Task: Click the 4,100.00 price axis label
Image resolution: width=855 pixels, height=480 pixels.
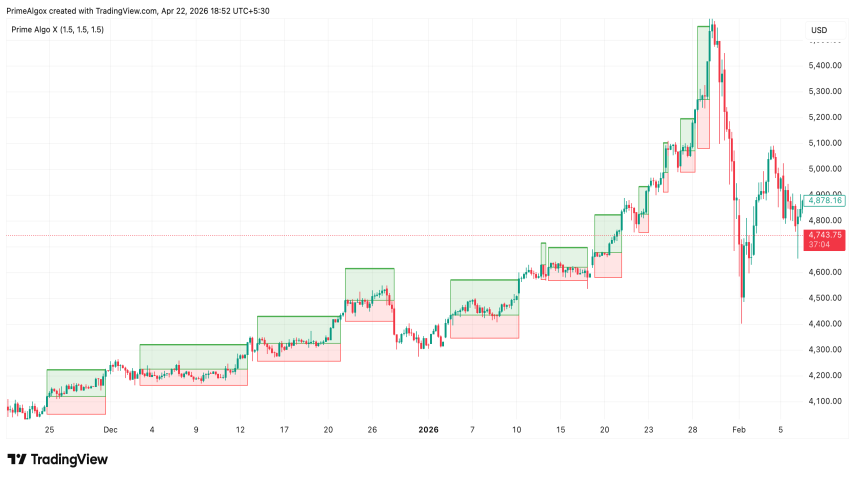Action: coord(823,401)
